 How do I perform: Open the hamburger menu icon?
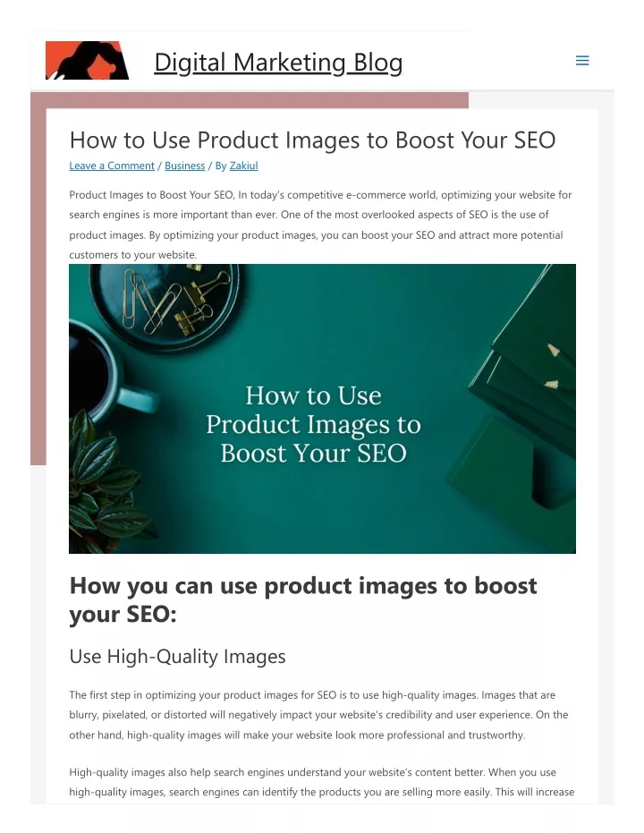(x=582, y=61)
